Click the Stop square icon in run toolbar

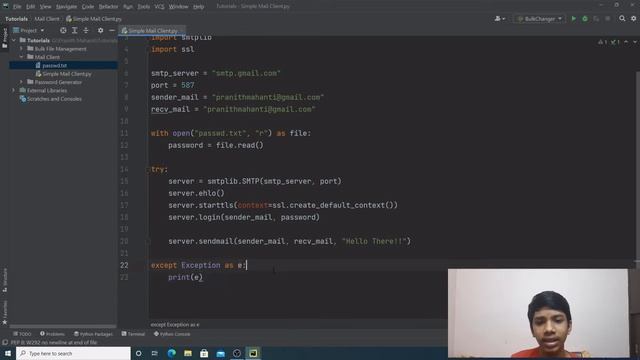tap(608, 19)
